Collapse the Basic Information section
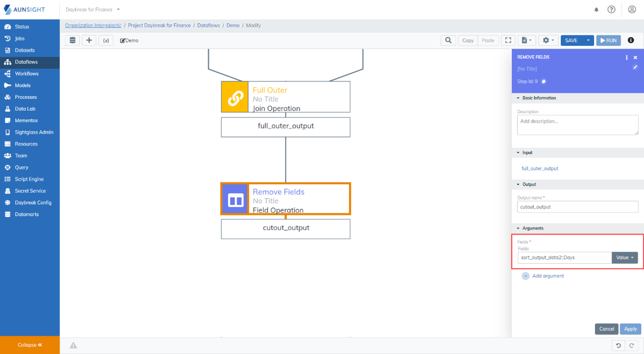 (x=518, y=98)
